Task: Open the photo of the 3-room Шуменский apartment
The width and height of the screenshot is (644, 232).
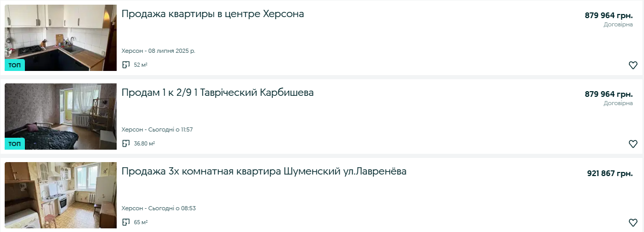Action: [61, 195]
